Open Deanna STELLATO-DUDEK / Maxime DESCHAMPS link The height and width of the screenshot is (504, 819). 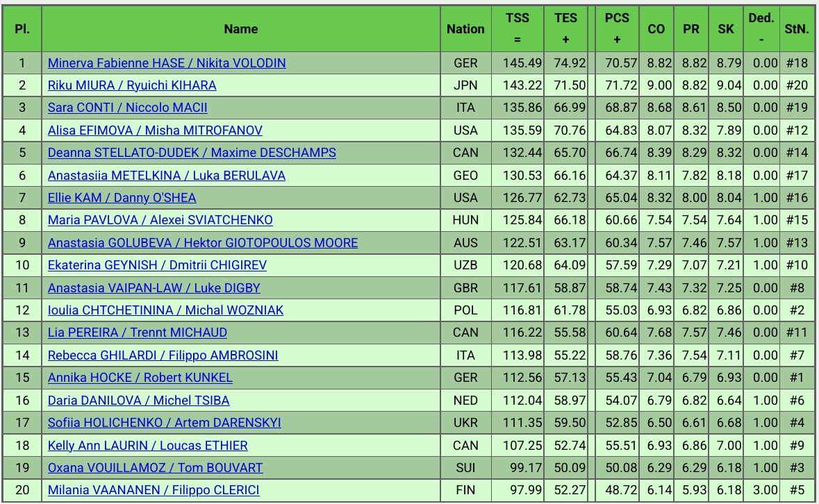tap(192, 153)
